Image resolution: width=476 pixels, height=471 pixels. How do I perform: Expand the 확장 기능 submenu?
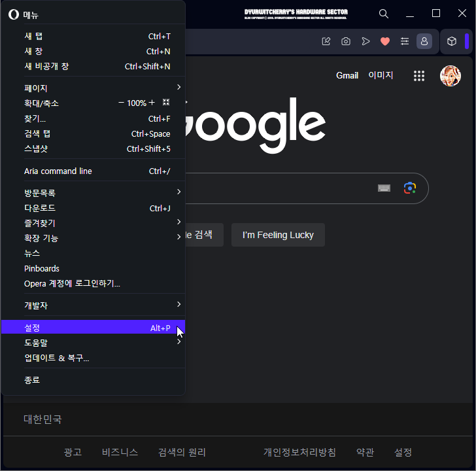[93, 238]
